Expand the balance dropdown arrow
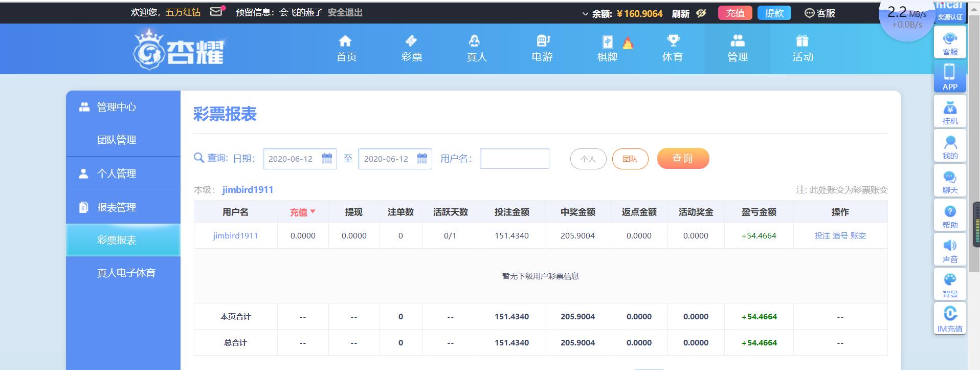Viewport: 980px width, 370px height. pyautogui.click(x=585, y=14)
